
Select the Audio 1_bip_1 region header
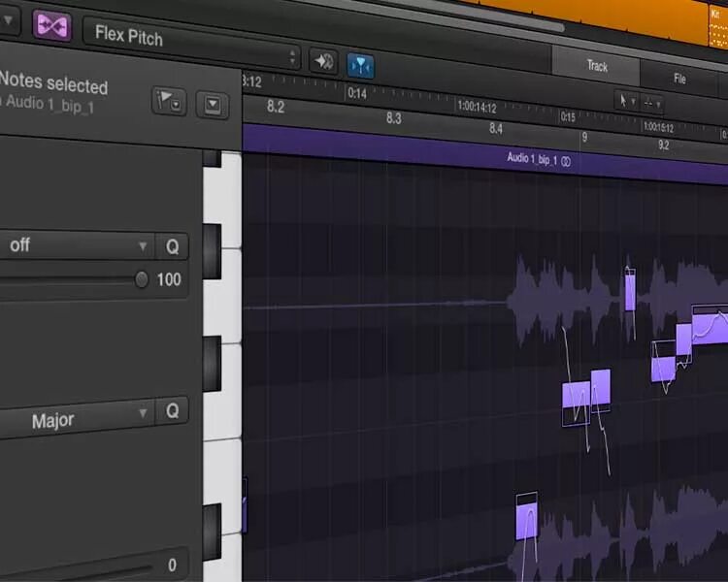pos(484,153)
